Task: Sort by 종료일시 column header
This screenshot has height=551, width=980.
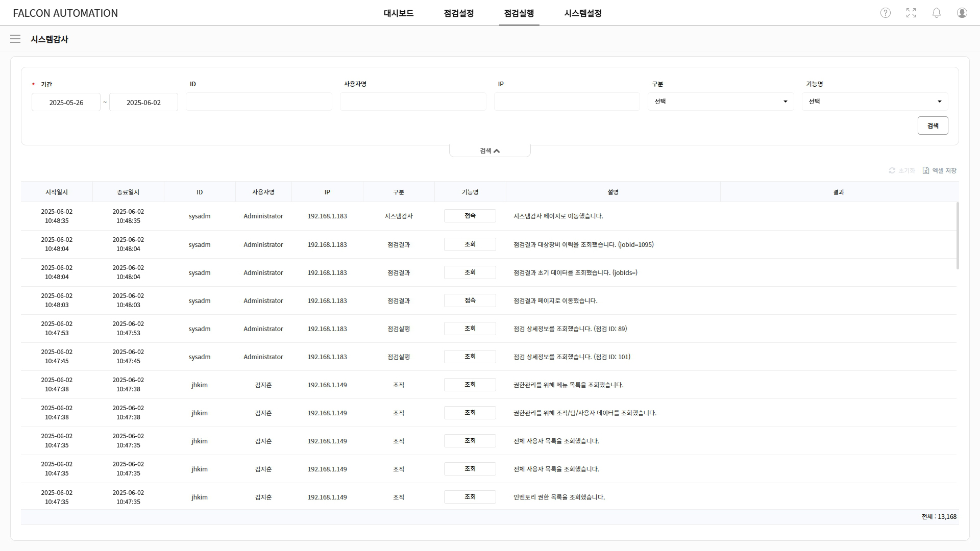Action: pos(128,192)
